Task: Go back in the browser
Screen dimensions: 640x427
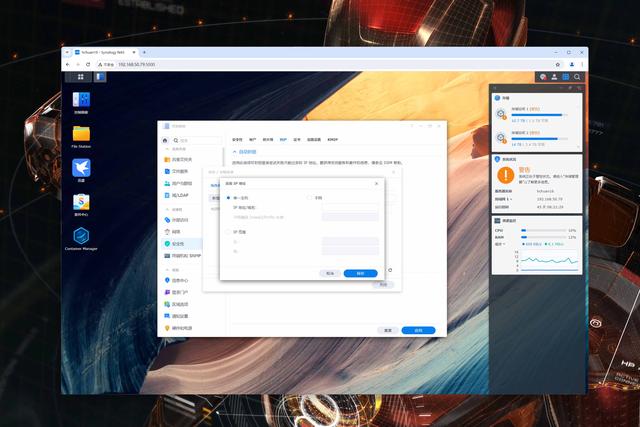Action: click(68, 64)
